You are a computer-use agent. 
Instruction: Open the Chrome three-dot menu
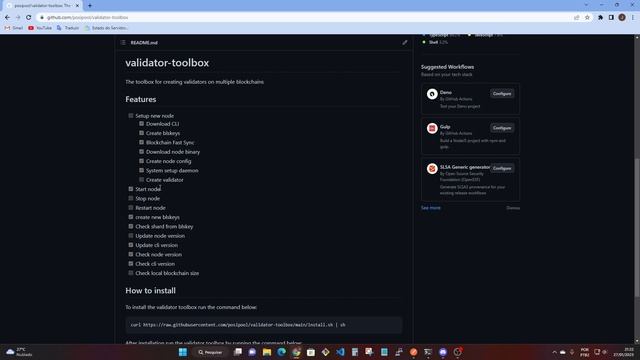coord(633,18)
